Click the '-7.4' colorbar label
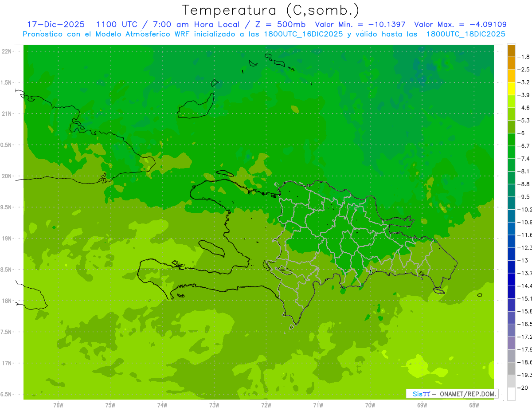This screenshot has height=411, width=532. [x=523, y=159]
